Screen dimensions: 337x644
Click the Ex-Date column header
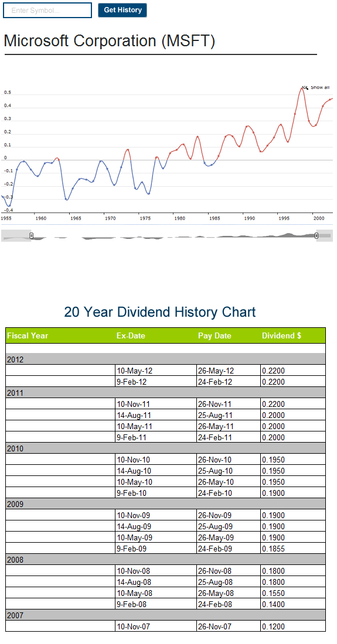(131, 335)
